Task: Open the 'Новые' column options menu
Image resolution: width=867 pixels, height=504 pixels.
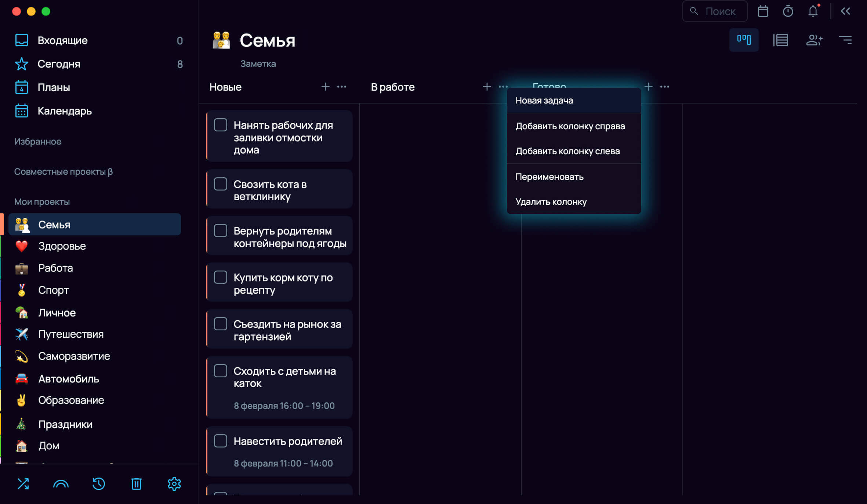Action: (x=341, y=87)
